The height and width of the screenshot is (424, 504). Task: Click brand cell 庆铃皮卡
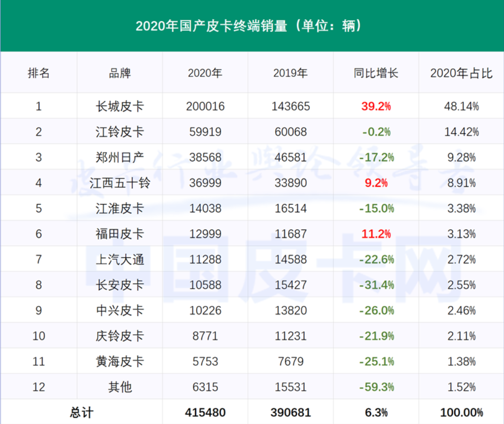tap(120, 336)
